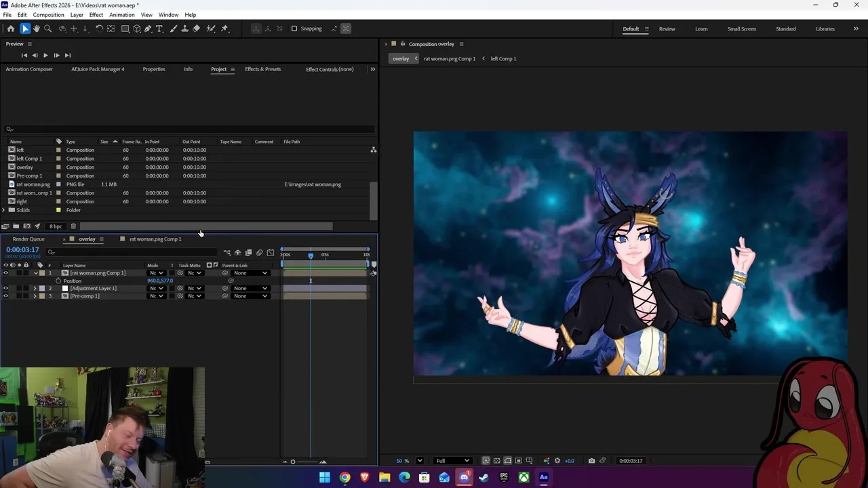Switch to the Learn workspace
The width and height of the screenshot is (868, 488).
[x=701, y=29]
